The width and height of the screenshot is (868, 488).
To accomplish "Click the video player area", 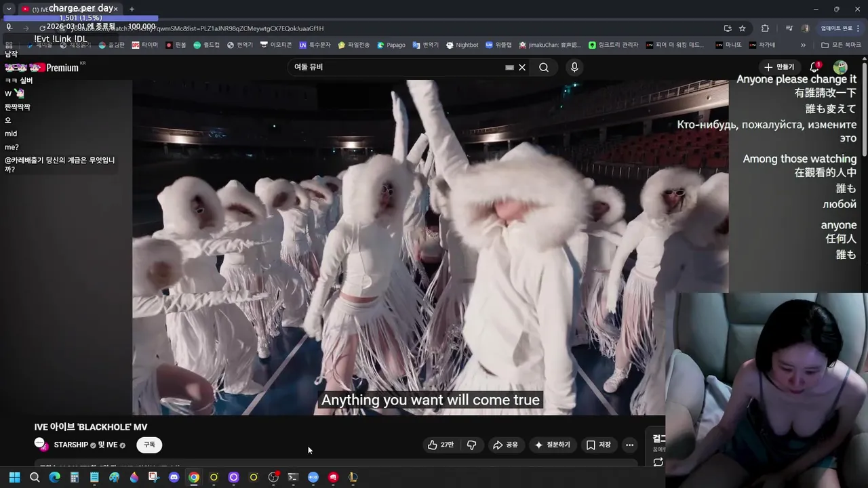I will click(431, 247).
